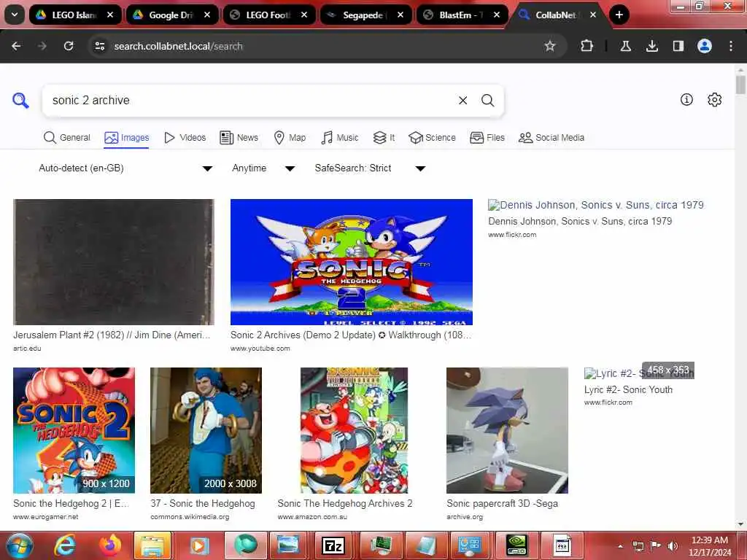747x560 pixels.
Task: Submit search with the magnifier button
Action: (487, 101)
